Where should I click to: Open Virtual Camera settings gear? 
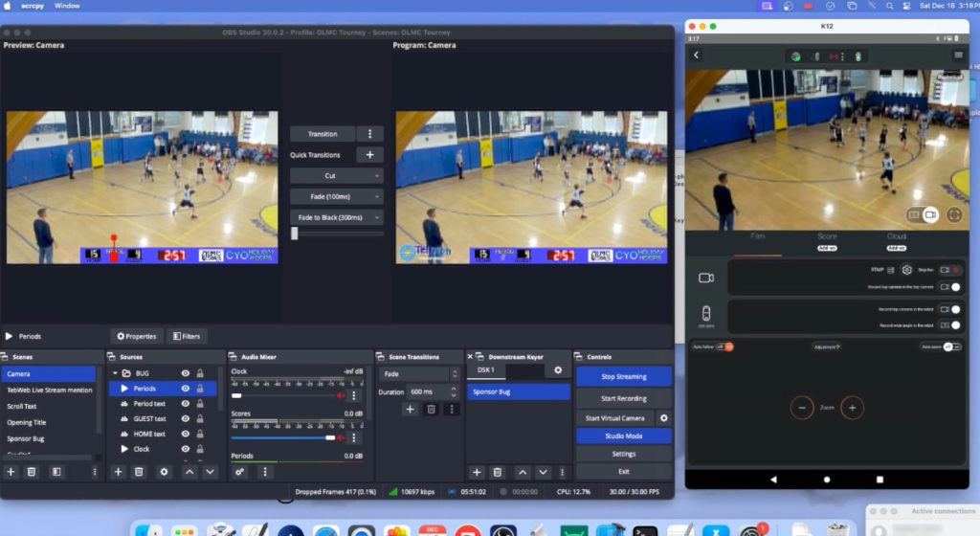(x=663, y=418)
